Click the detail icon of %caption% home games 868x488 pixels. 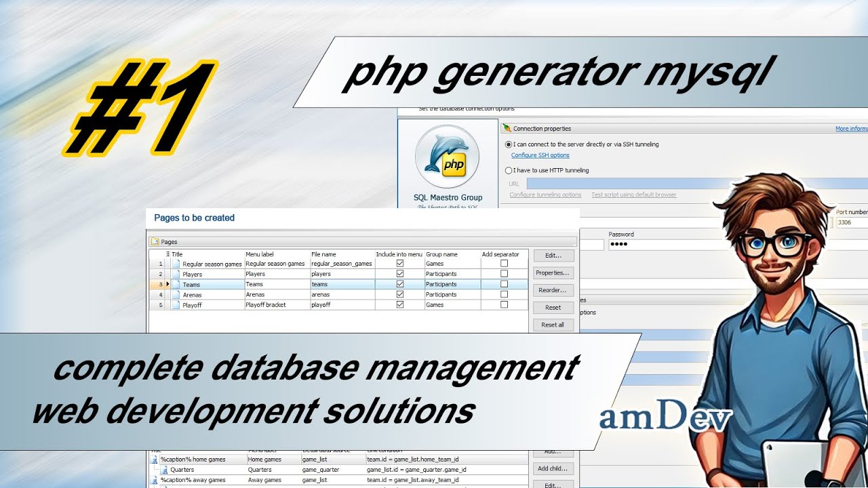(x=154, y=460)
